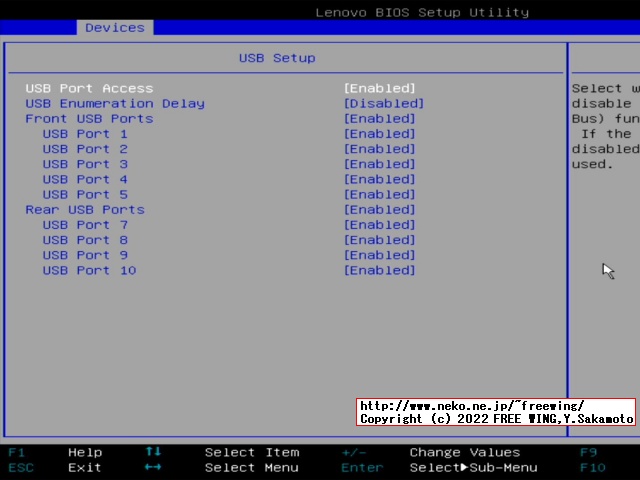Change USB Port 8 Enabled value
The image size is (640, 480).
tap(379, 240)
